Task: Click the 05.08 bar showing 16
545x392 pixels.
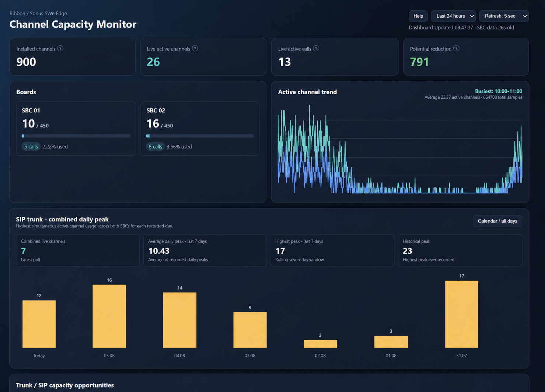Action: pos(109,316)
